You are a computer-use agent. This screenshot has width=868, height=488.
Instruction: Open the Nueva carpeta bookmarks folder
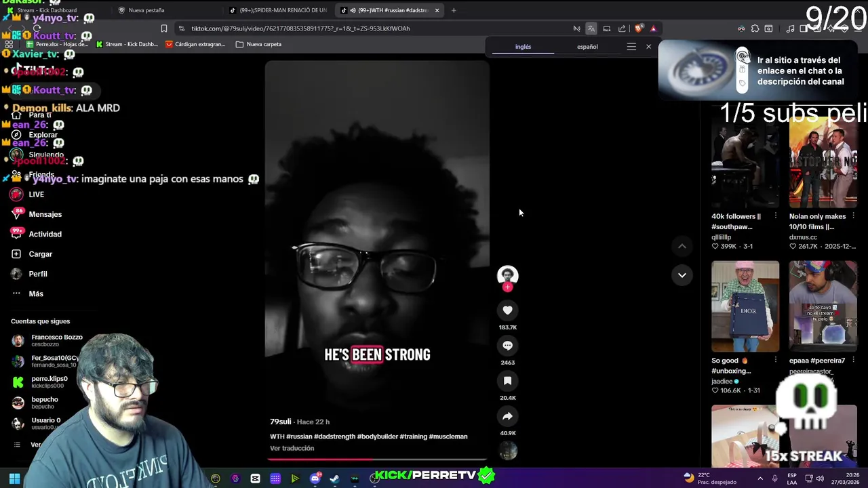(259, 44)
